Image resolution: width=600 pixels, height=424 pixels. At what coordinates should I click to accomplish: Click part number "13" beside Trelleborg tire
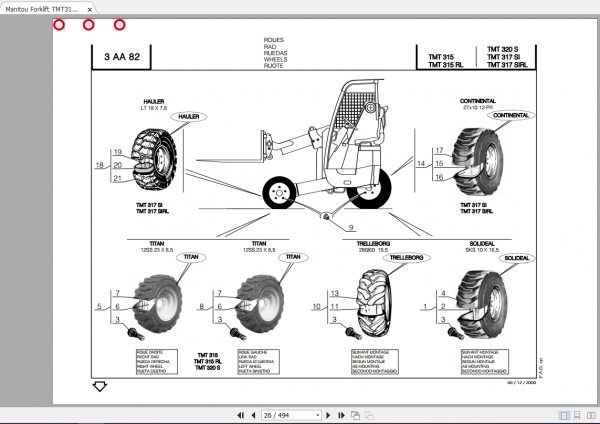[x=335, y=293]
